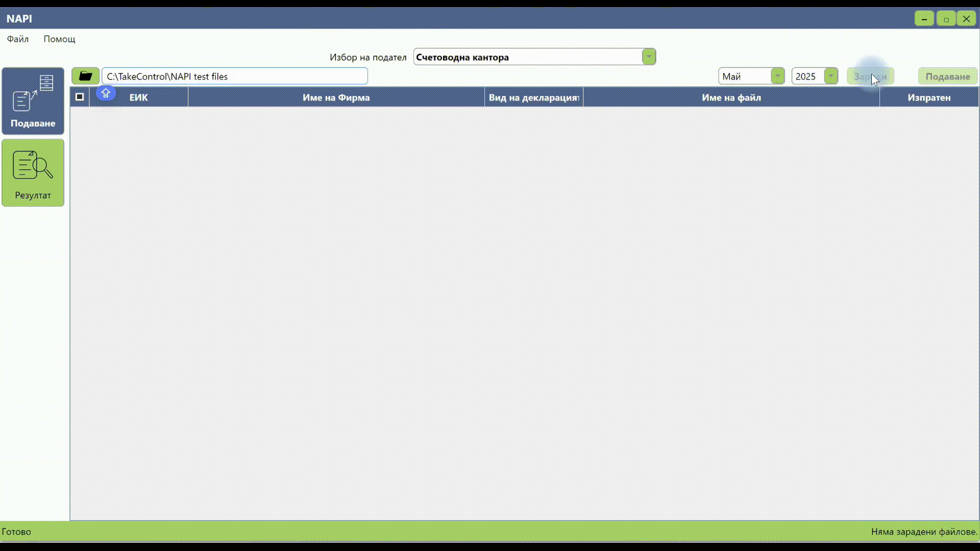The width and height of the screenshot is (980, 551).
Task: Sort by Изпратен column header
Action: point(929,97)
